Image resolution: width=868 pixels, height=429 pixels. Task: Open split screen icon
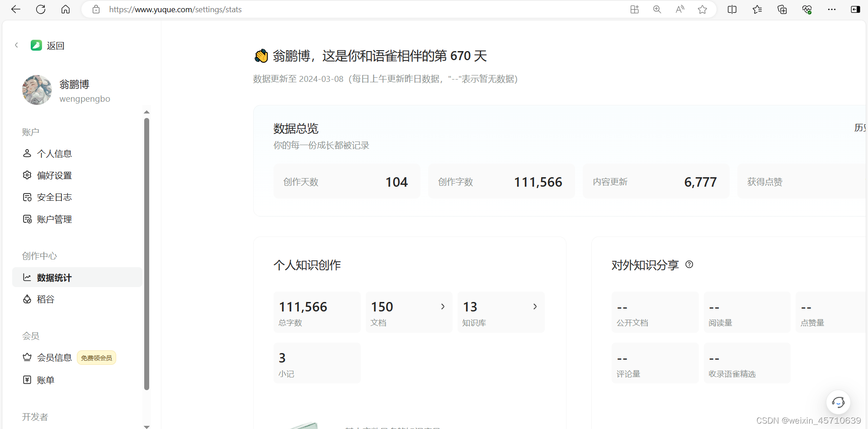pyautogui.click(x=732, y=9)
